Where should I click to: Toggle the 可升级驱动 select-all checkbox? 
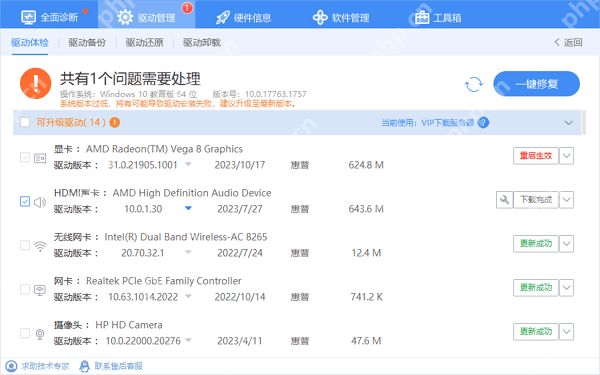25,122
